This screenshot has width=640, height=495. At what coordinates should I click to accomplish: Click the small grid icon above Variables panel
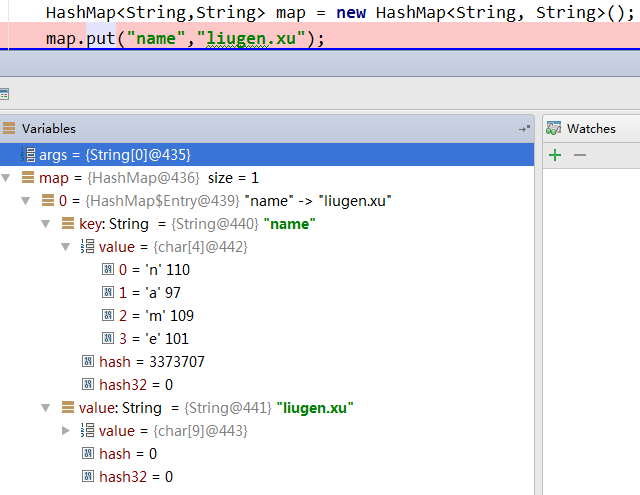(x=4, y=94)
